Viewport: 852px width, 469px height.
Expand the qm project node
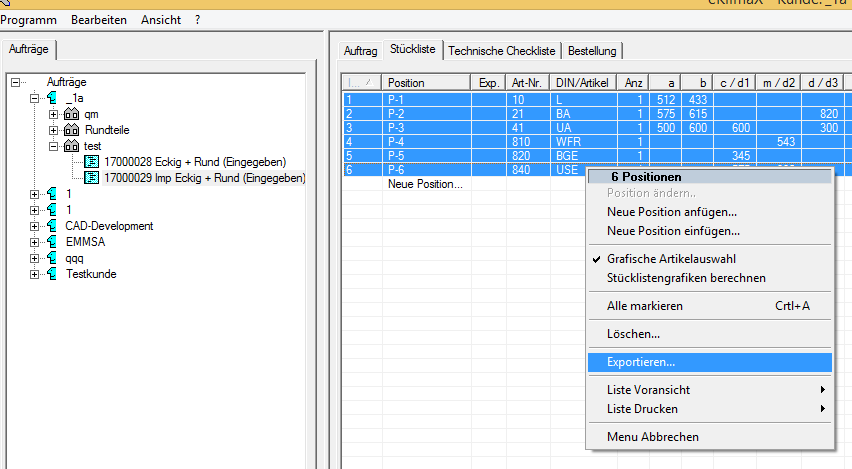53,115
